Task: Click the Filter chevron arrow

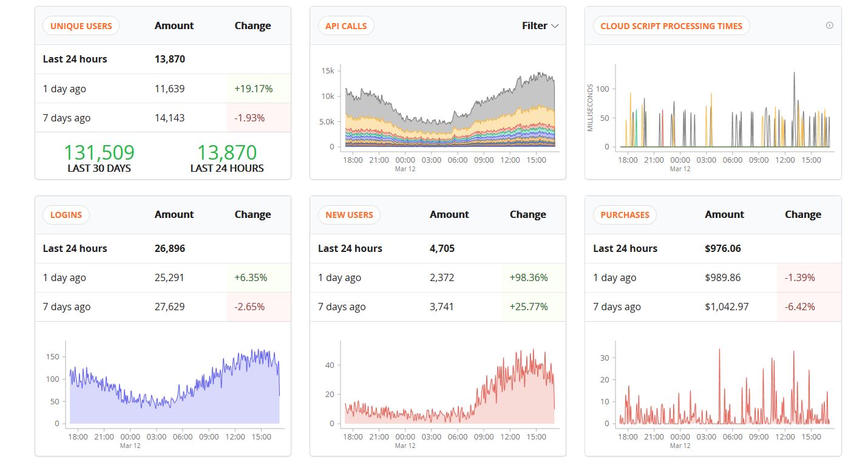Action: click(554, 26)
